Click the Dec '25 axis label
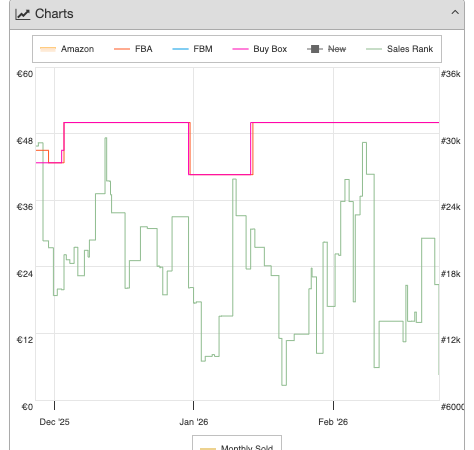 54,422
